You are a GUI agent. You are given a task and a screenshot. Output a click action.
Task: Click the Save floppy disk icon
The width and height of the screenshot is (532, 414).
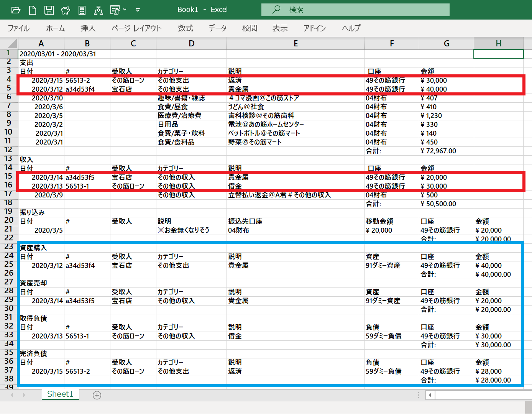49,10
